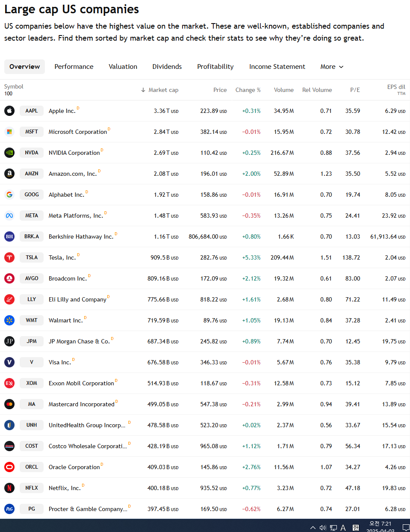This screenshot has height=532, width=410.
Task: Switch to the Income Statement tab
Action: [277, 67]
